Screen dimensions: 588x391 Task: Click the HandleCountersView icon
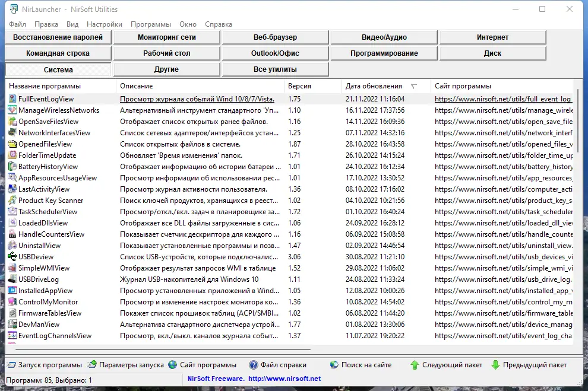[12, 234]
